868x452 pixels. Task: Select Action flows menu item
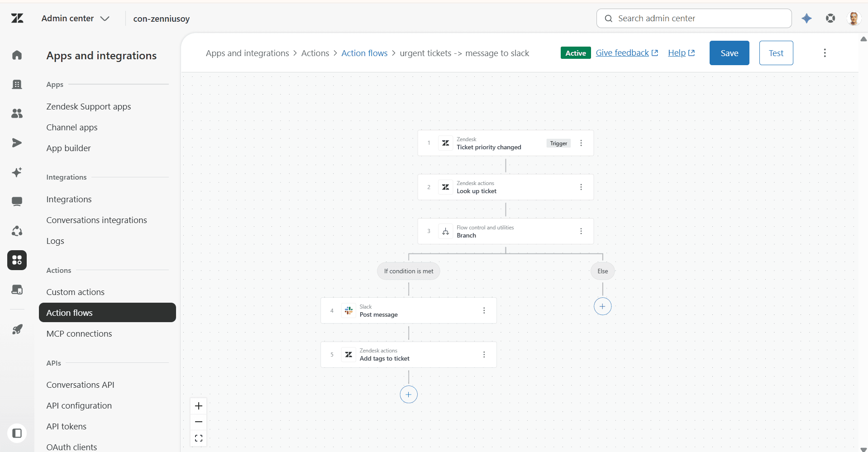(107, 313)
